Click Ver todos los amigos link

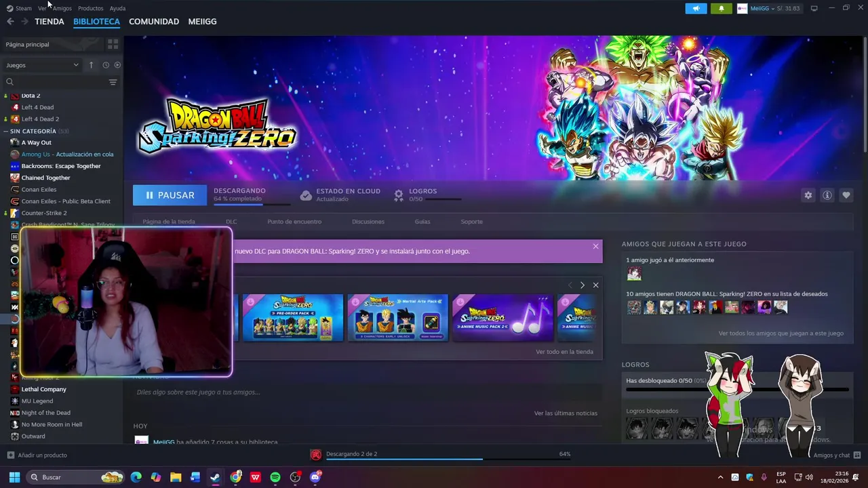[x=781, y=333]
